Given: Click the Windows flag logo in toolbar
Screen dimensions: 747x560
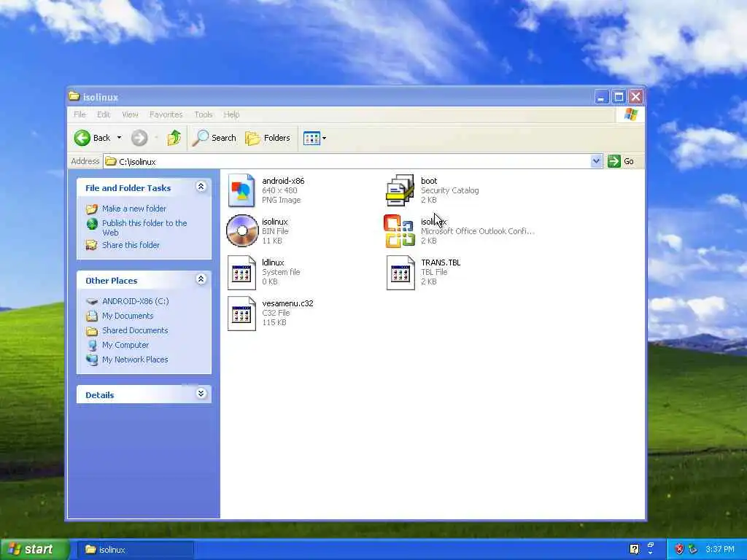Looking at the screenshot, I should point(631,114).
